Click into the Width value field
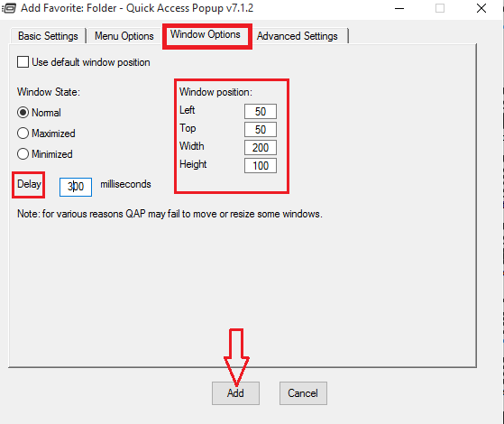504x424 pixels. tap(261, 148)
